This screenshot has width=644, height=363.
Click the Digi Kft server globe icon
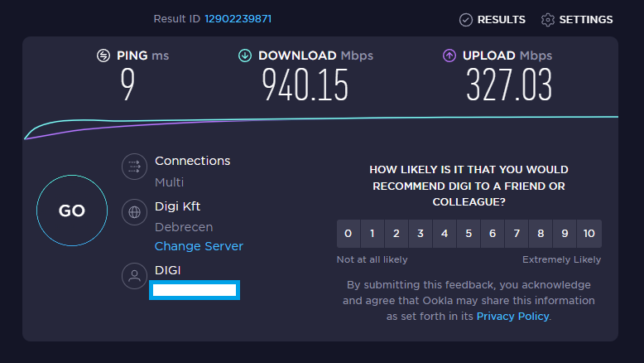click(134, 212)
